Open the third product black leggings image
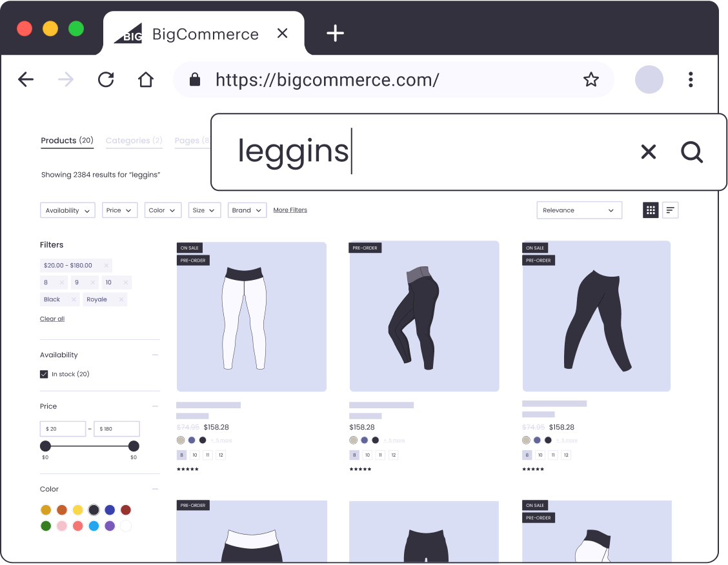Viewport: 728px width, 565px height. pyautogui.click(x=596, y=317)
